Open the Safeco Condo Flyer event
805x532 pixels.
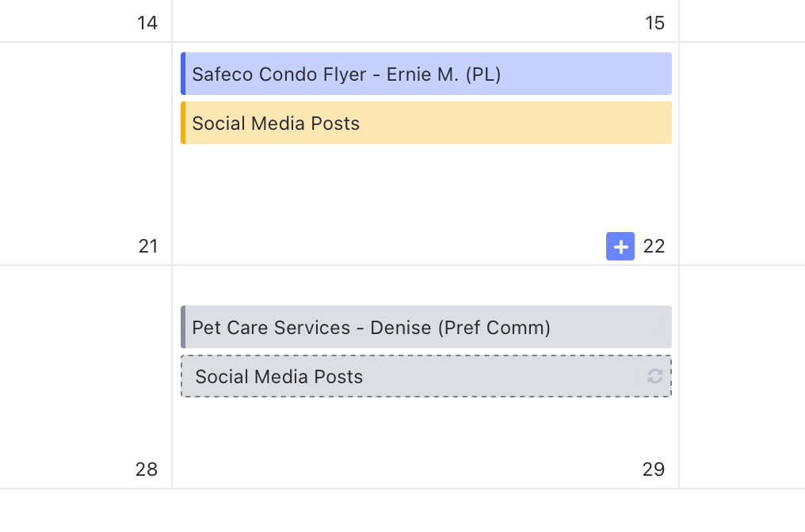[426, 74]
